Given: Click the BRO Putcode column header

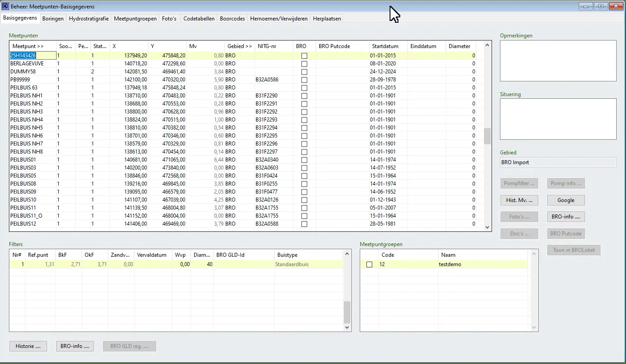Looking at the screenshot, I should coord(342,46).
